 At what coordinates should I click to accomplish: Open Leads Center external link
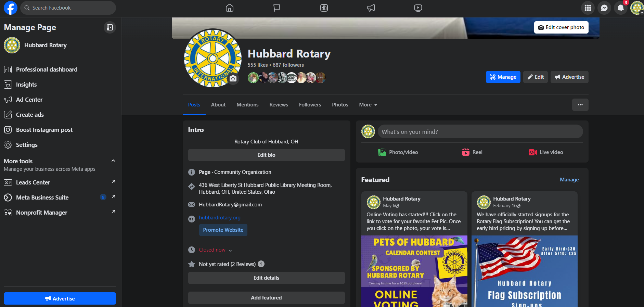click(60, 182)
